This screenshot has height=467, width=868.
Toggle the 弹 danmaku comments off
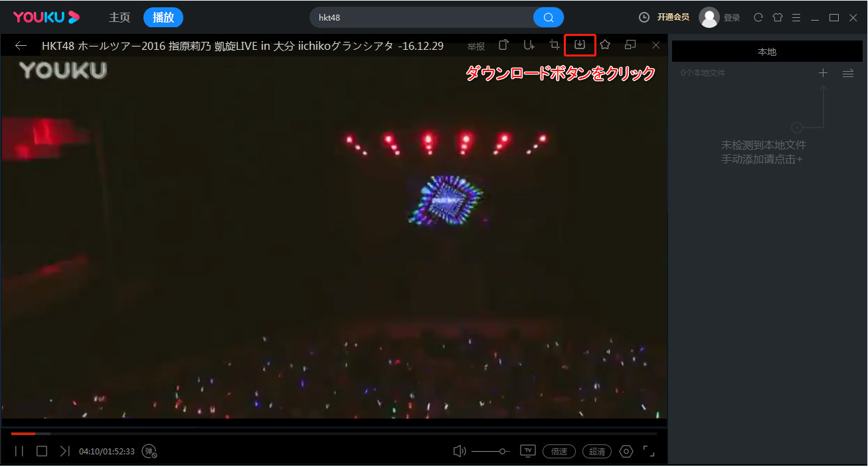(150, 451)
